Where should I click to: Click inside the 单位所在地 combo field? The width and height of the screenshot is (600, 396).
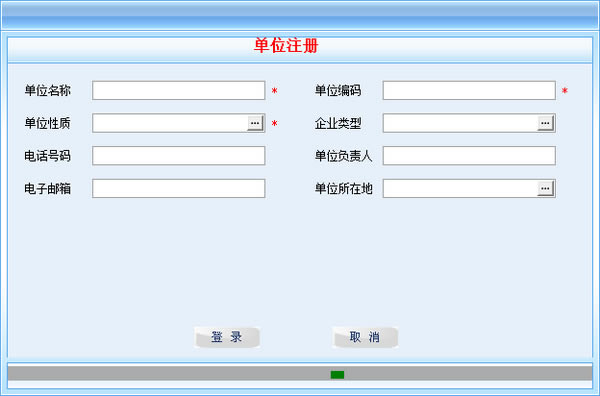tap(461, 189)
